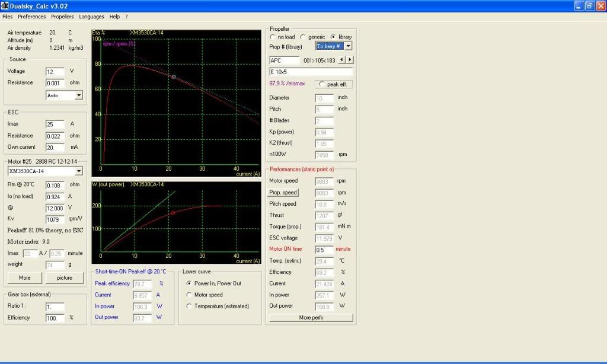Open the Preferences menu
This screenshot has height=364, width=607.
[31, 17]
